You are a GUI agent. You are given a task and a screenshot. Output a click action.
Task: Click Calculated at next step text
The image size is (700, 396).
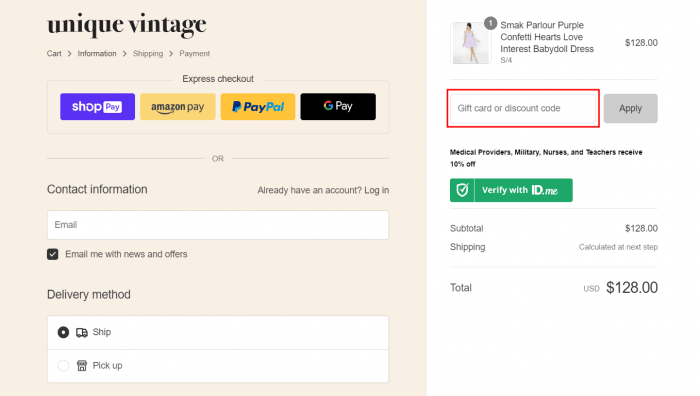point(618,247)
